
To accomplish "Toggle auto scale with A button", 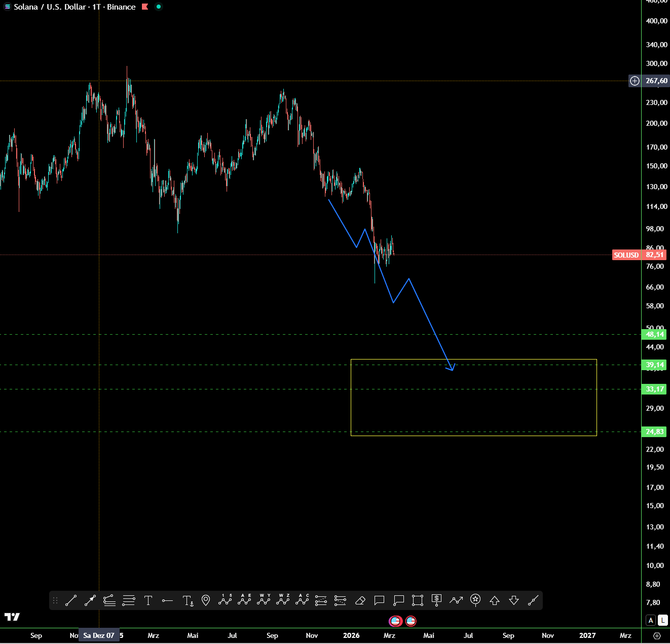I will coord(651,620).
